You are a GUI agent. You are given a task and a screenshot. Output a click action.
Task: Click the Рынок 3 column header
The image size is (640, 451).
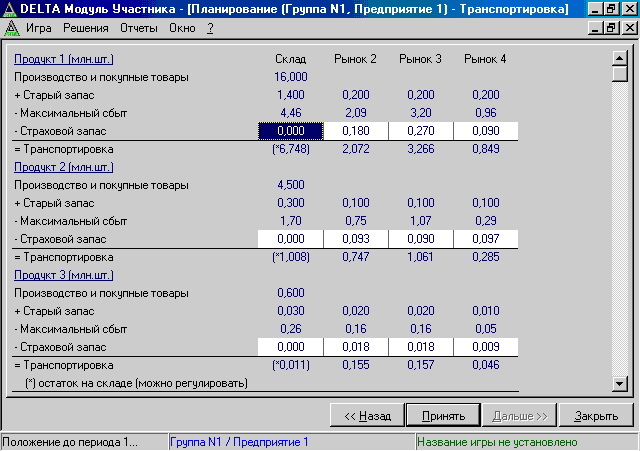pos(420,59)
